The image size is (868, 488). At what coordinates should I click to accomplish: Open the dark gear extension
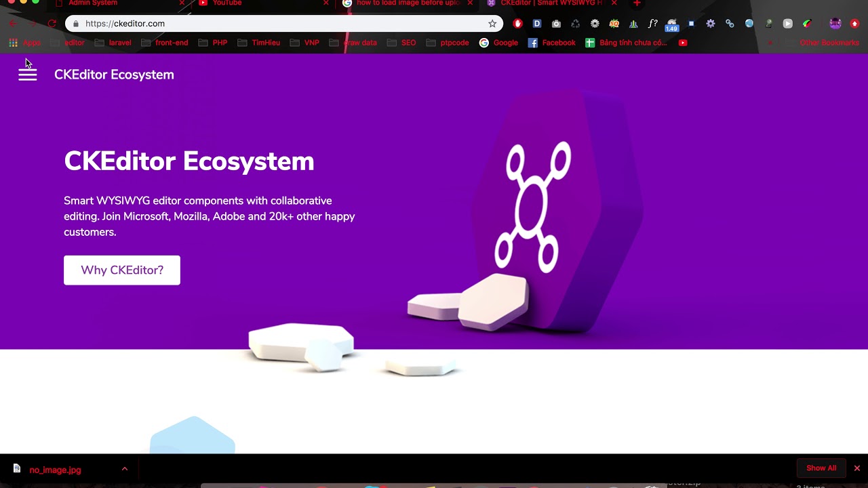[x=595, y=24]
